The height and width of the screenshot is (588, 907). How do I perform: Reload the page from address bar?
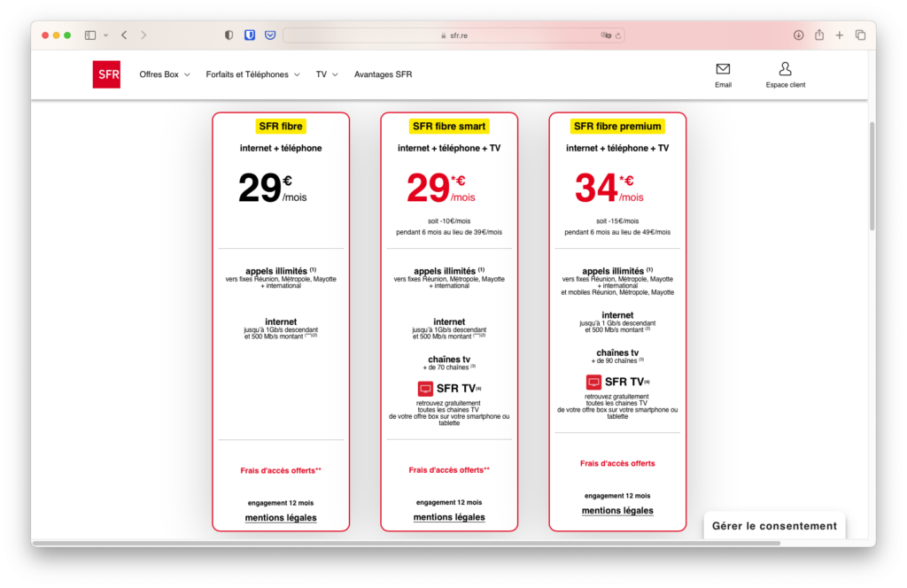tap(618, 35)
